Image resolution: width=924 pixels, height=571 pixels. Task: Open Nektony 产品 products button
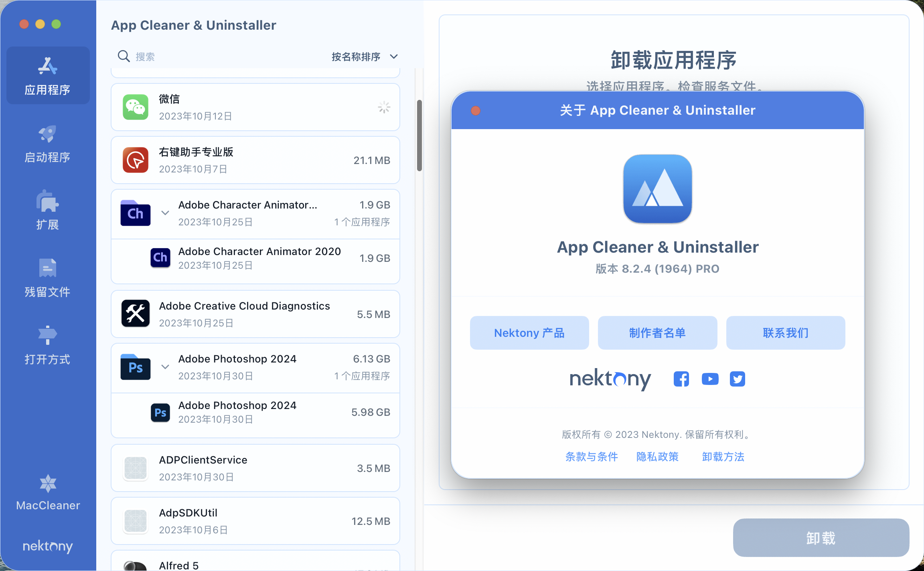(529, 333)
